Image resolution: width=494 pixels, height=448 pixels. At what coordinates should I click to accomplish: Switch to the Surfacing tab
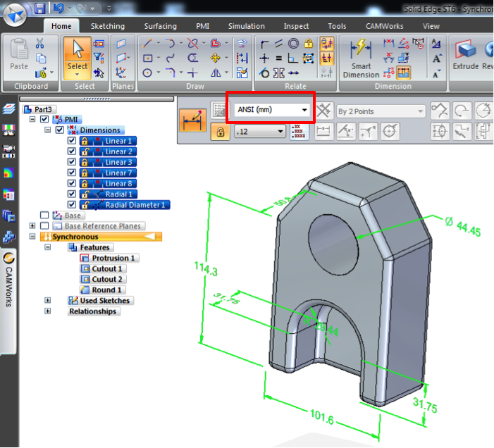[x=161, y=26]
